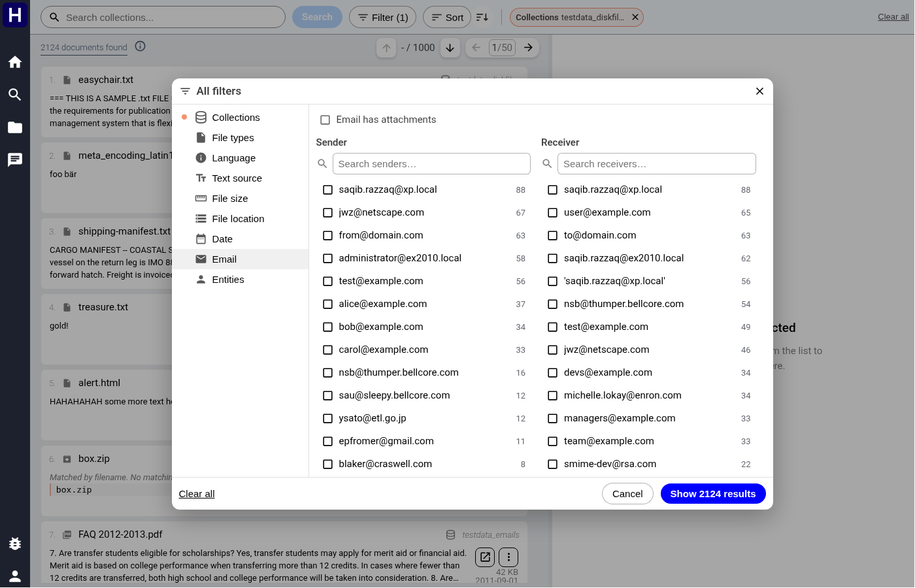Select the Language filter category
Viewport: 915px width, 588px height.
241,158
